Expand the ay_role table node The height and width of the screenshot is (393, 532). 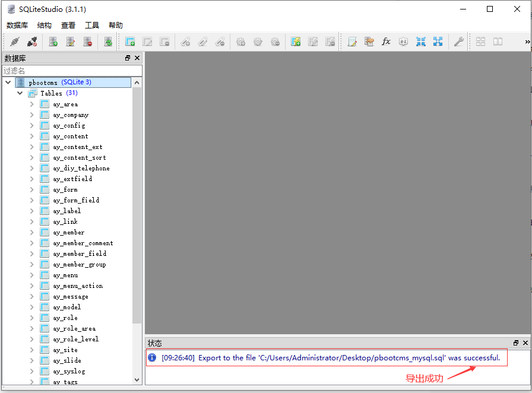tap(32, 318)
